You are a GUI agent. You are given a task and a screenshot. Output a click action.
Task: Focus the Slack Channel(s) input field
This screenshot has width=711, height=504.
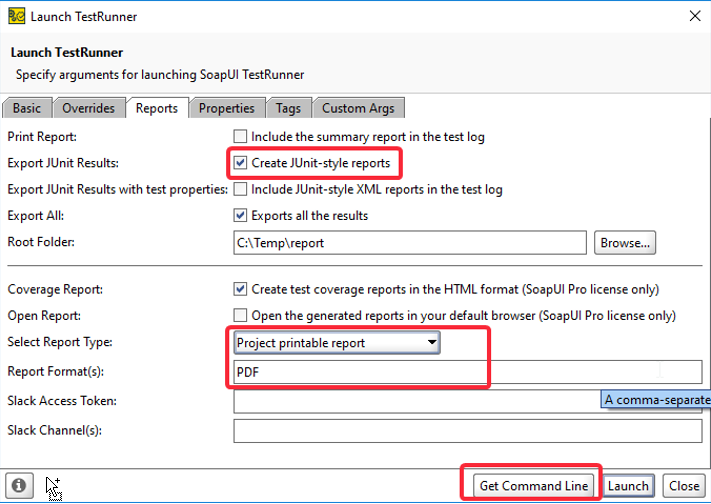(468, 431)
